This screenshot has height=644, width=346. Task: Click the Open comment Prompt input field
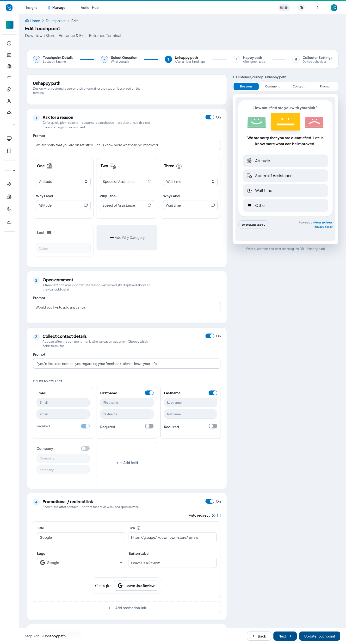[127, 307]
